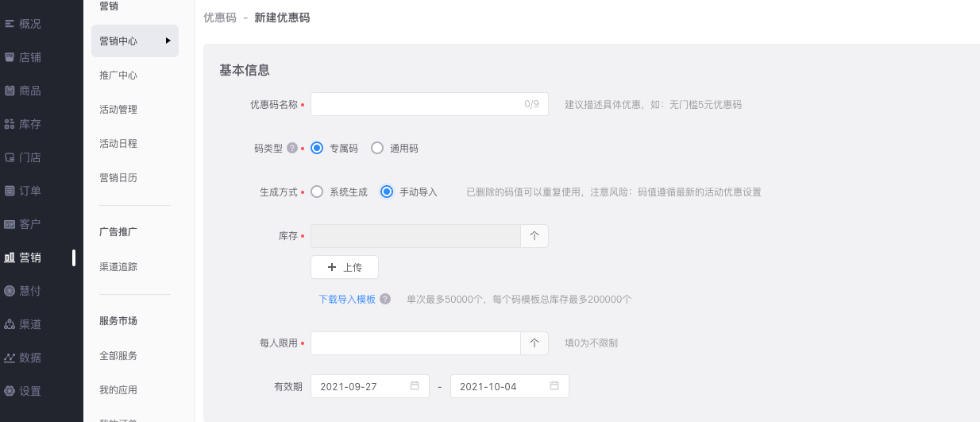This screenshot has width=980, height=422.
Task: Click calendar icon in 2021-10-04 date field
Action: point(554,385)
